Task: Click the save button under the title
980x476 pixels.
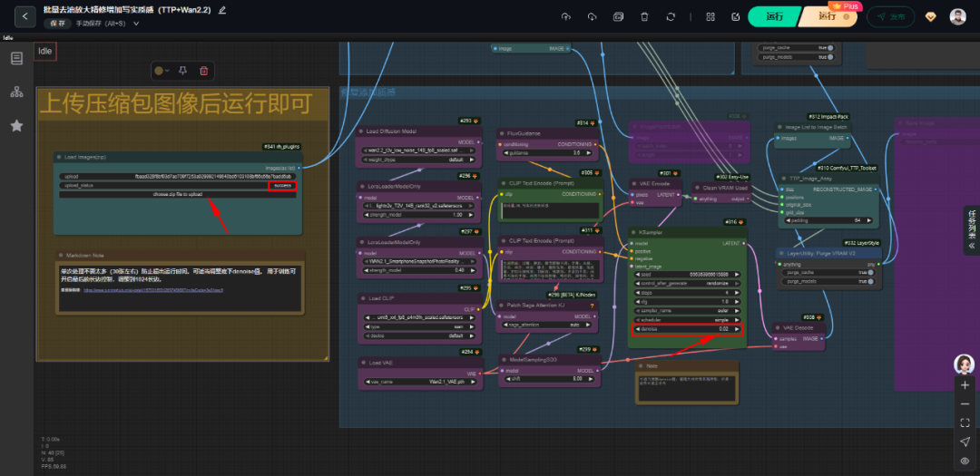Action: [57, 23]
